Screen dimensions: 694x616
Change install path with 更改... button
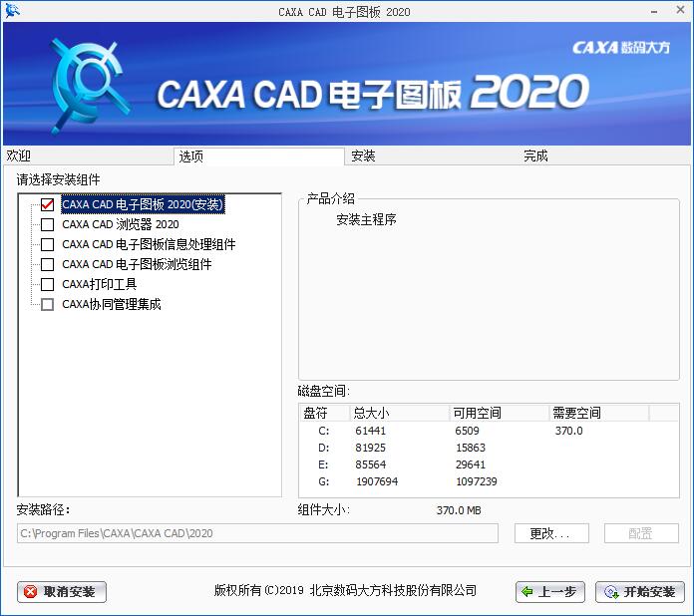(x=551, y=533)
